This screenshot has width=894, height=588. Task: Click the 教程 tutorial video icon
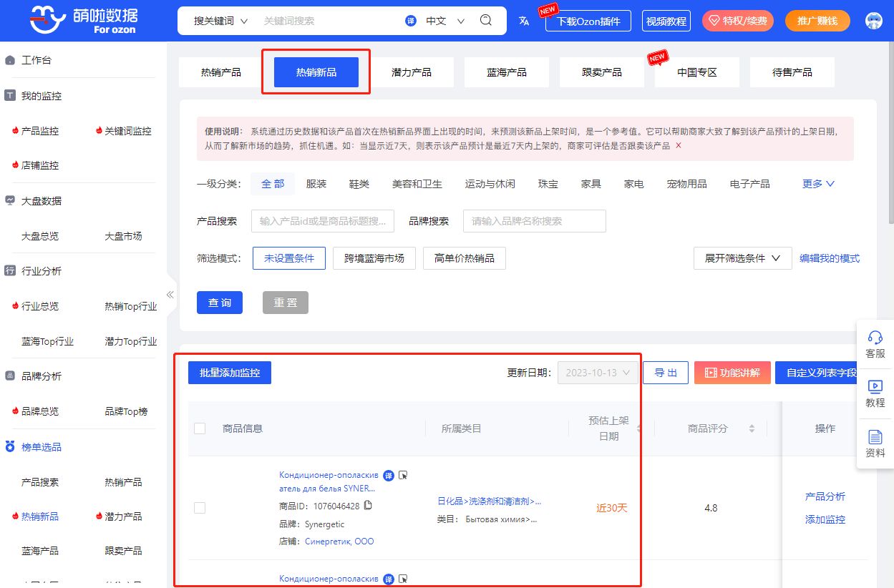point(875,387)
